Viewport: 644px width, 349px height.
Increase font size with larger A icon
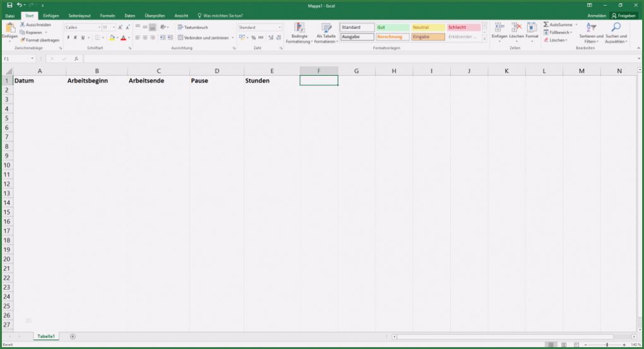coord(121,27)
